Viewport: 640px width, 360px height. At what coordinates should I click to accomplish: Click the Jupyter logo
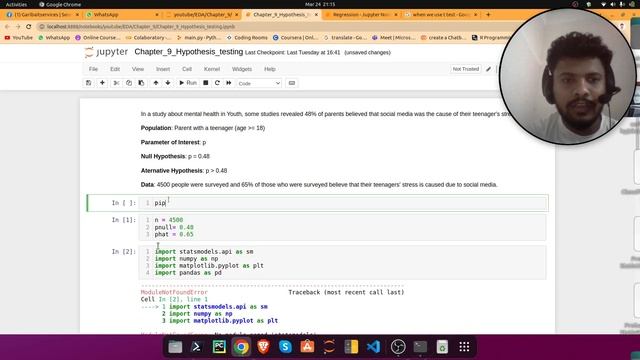[x=107, y=52]
